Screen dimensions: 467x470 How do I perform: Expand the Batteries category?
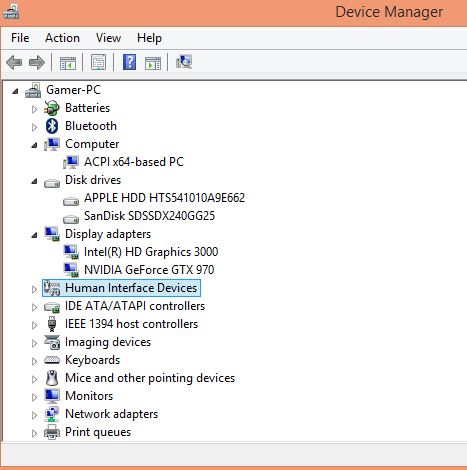[x=34, y=109]
